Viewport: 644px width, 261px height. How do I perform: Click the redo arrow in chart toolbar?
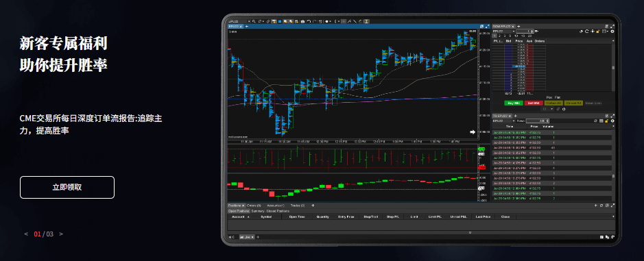click(314, 21)
